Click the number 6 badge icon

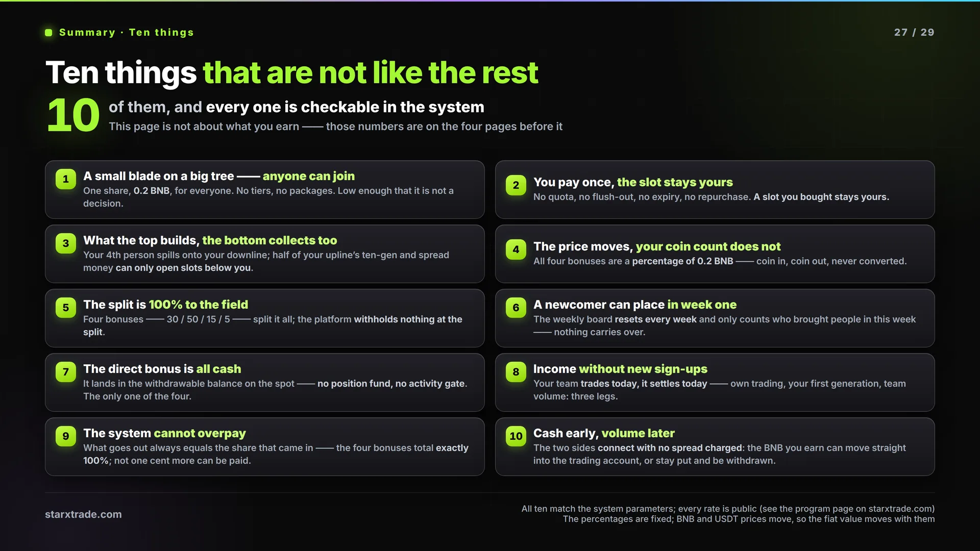click(x=516, y=308)
